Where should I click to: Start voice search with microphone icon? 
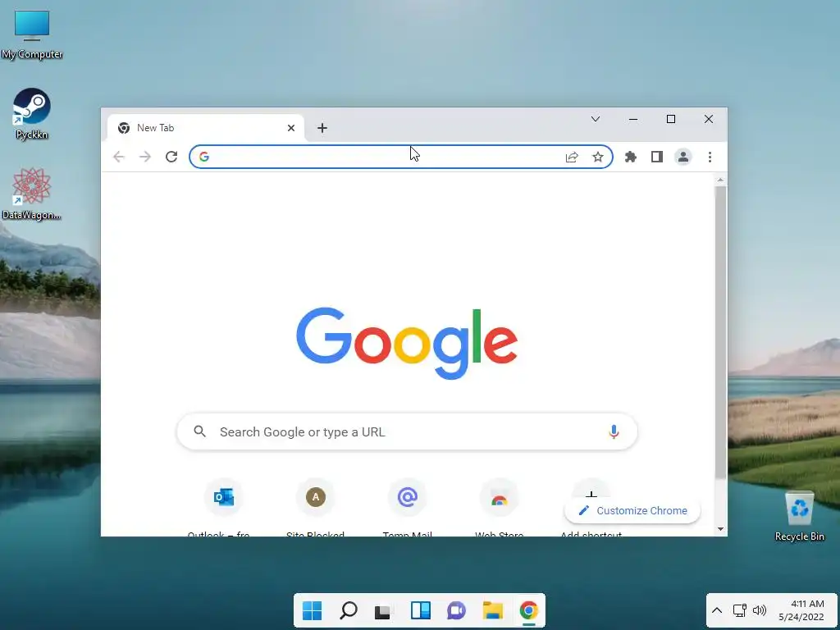tap(614, 431)
